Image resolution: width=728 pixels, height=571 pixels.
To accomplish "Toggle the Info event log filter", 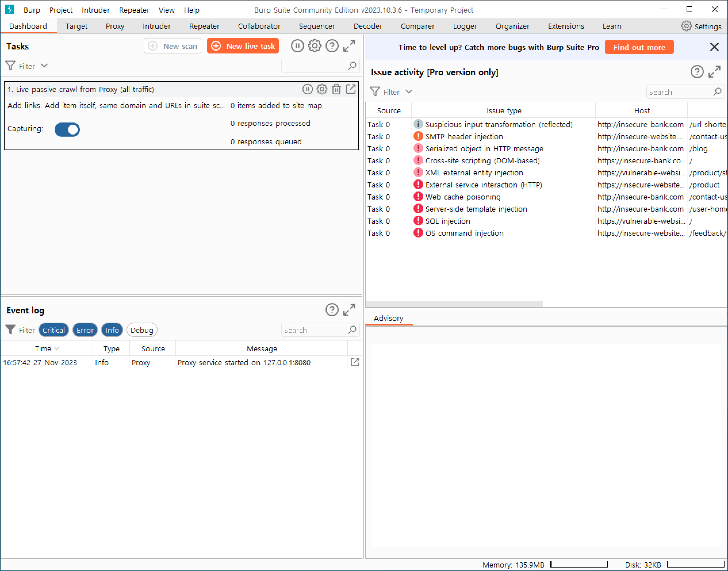I will [x=112, y=330].
